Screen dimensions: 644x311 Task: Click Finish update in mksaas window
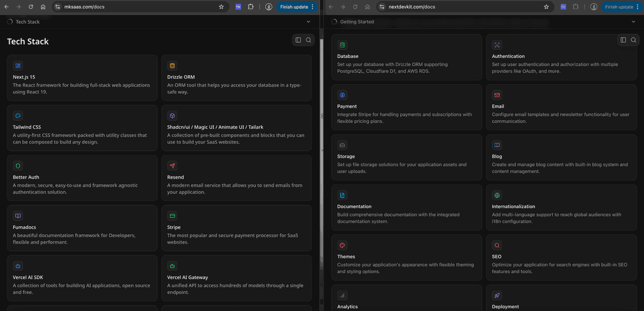tap(294, 7)
